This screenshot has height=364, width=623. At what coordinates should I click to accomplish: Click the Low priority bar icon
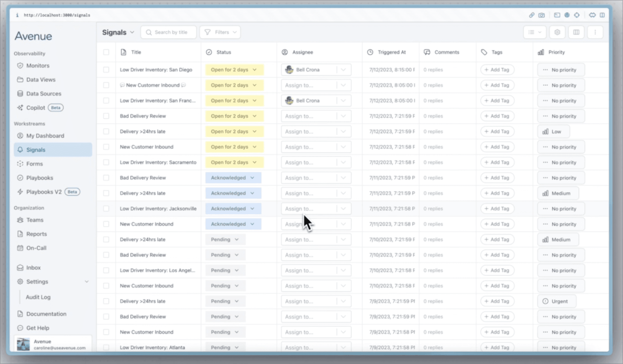pos(545,132)
